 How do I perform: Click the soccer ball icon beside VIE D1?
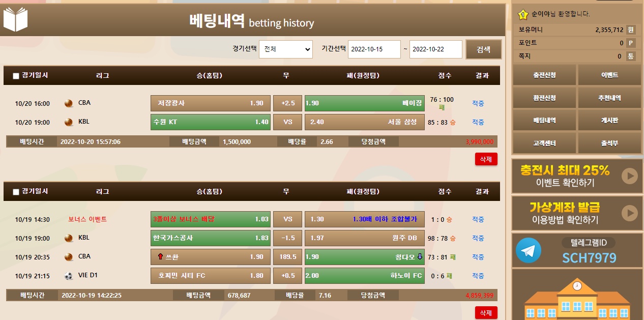point(69,276)
